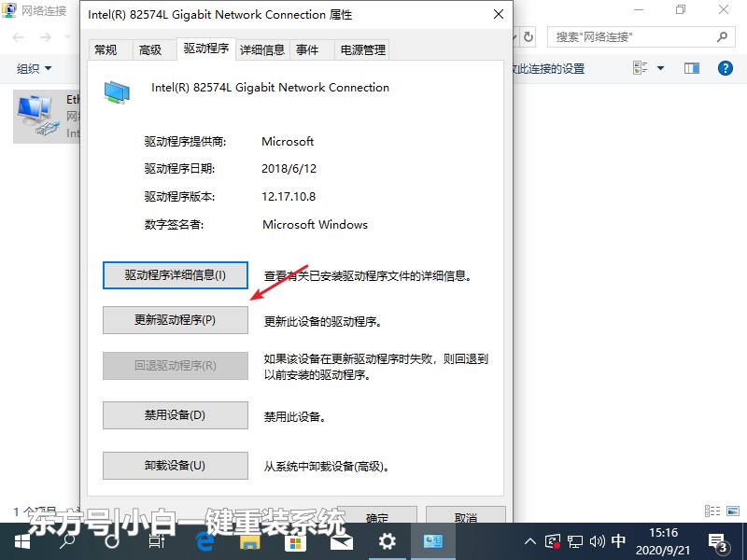The height and width of the screenshot is (560, 747).
Task: Click 驱动程序详细信息(I) button
Action: (x=176, y=275)
